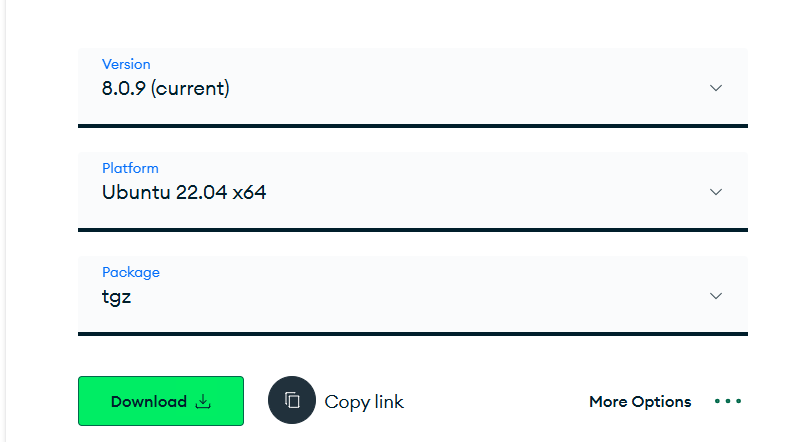Image resolution: width=808 pixels, height=442 pixels.
Task: Click the Copy link text
Action: pyautogui.click(x=364, y=402)
